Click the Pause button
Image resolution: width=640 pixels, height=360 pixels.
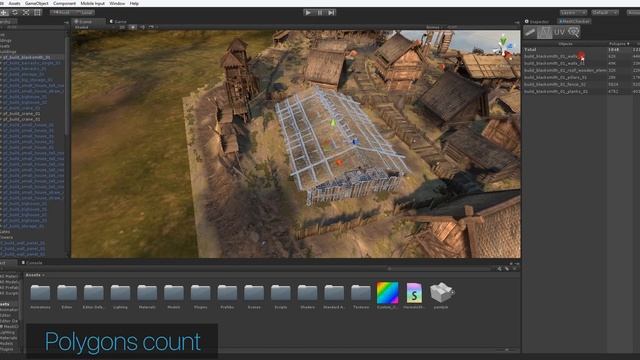click(320, 13)
